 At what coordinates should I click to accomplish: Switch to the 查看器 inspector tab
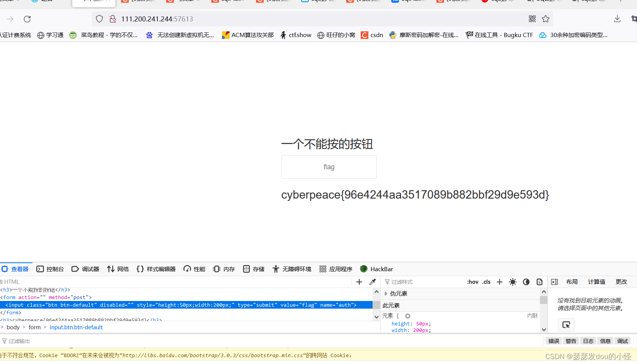(15, 269)
